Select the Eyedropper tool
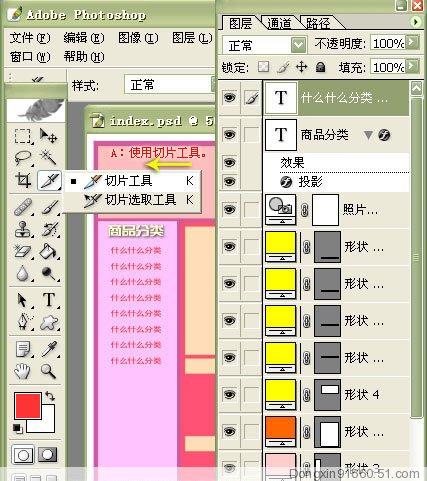427x481 pixels. point(49,349)
